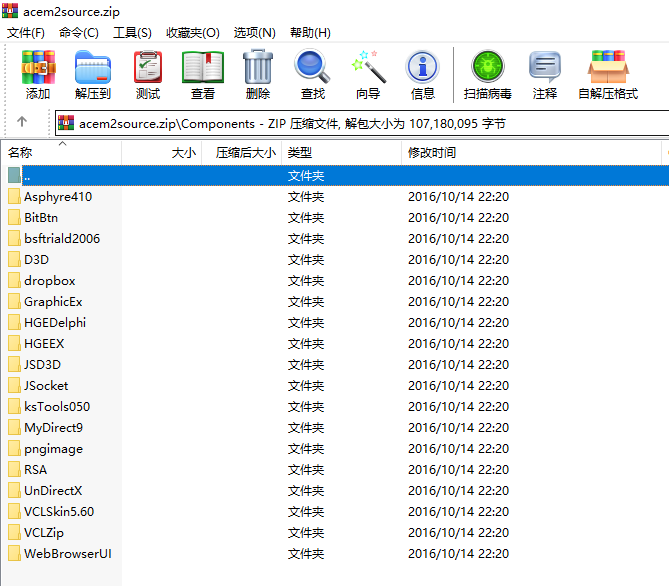Click the 文件夹 type cell of BitBtn
Viewport: 669px width, 586px height.
[x=306, y=218]
